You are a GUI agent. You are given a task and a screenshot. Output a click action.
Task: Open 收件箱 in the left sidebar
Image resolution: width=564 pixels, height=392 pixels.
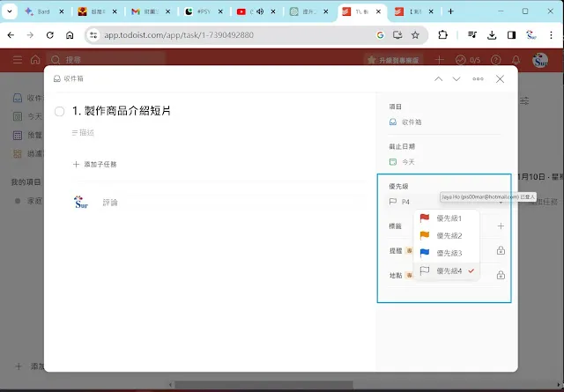27,98
